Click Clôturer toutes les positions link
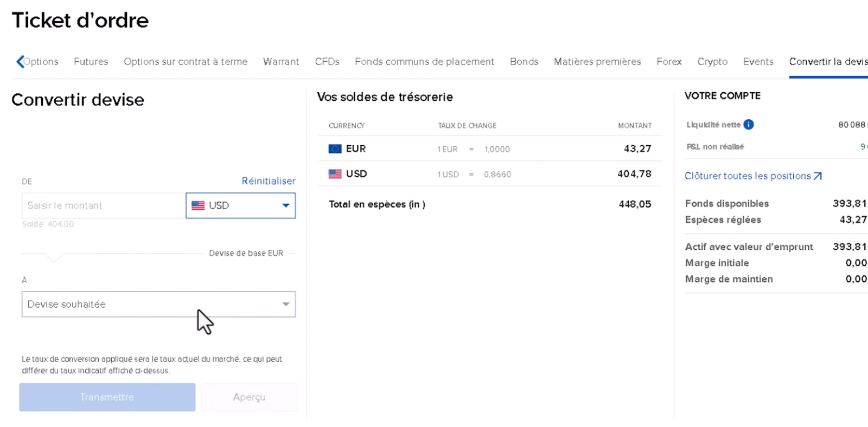 click(748, 176)
